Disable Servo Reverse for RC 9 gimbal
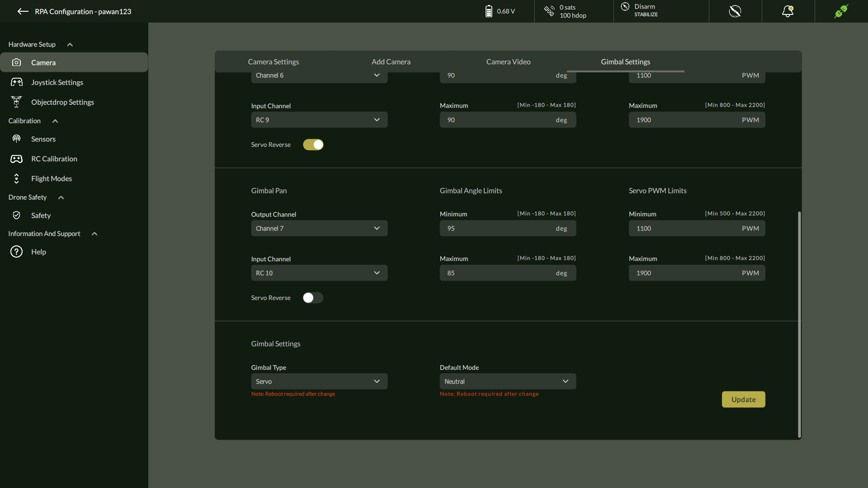Viewport: 868px width, 488px height. (313, 145)
